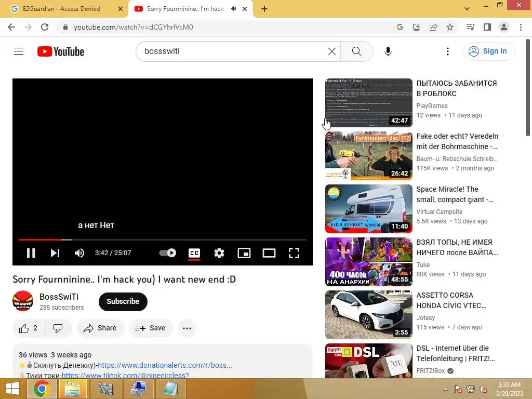532x399 pixels.
Task: Subscribe to the BossSwiTi channel
Action: point(123,301)
